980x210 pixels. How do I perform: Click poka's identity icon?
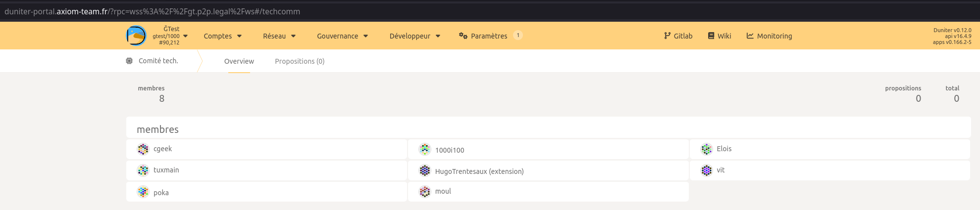tap(143, 192)
